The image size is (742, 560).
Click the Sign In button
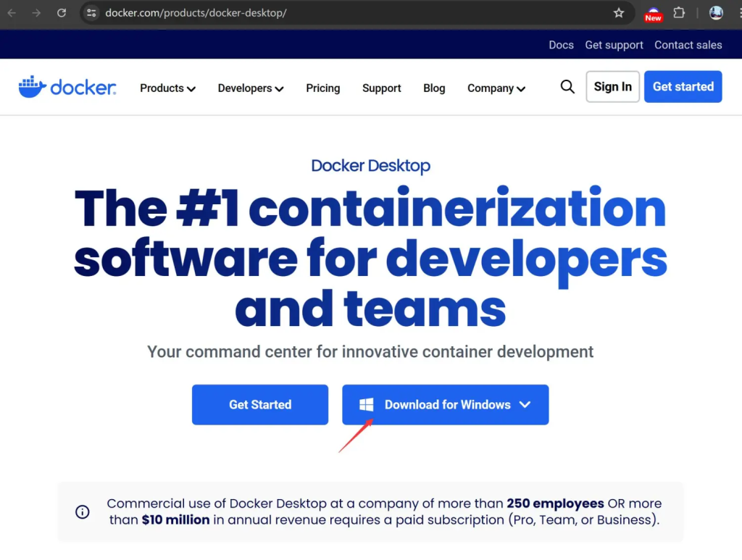click(x=613, y=86)
